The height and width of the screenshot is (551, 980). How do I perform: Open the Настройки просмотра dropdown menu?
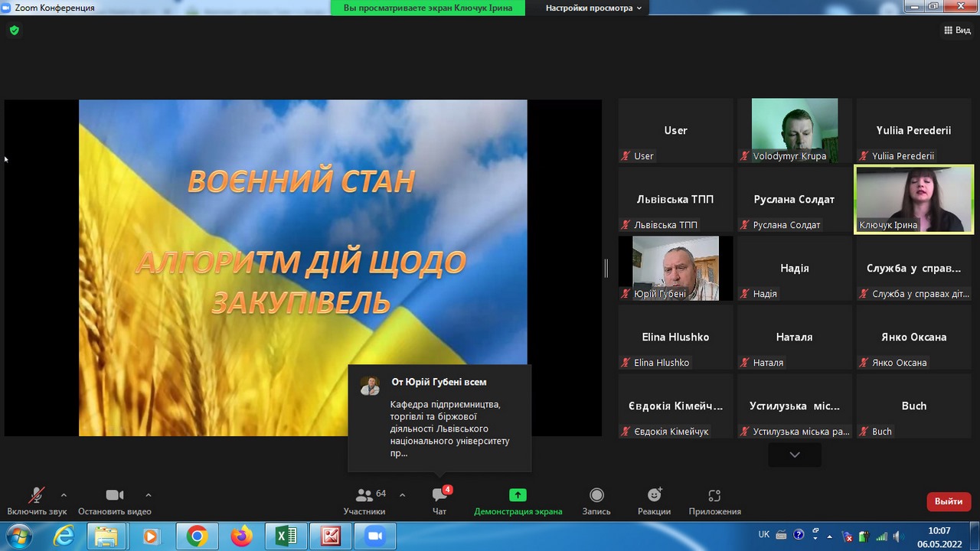[593, 8]
